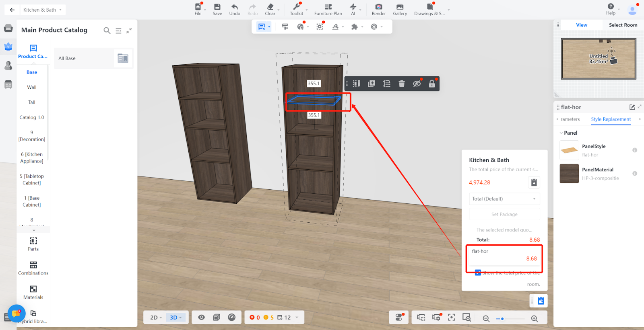Collapse the Panel section expander

coord(561,133)
